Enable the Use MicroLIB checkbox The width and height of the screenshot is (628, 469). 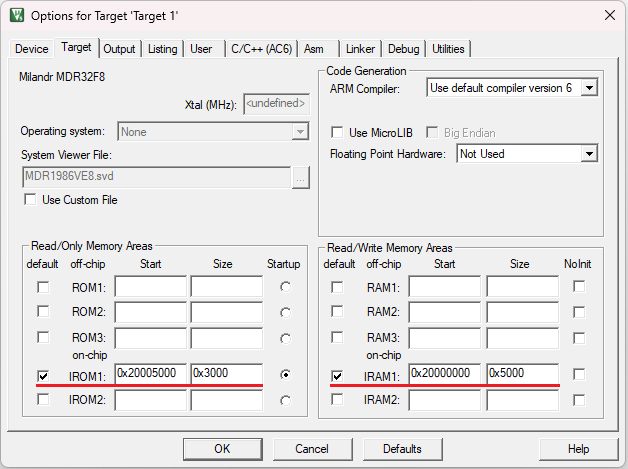click(338, 132)
